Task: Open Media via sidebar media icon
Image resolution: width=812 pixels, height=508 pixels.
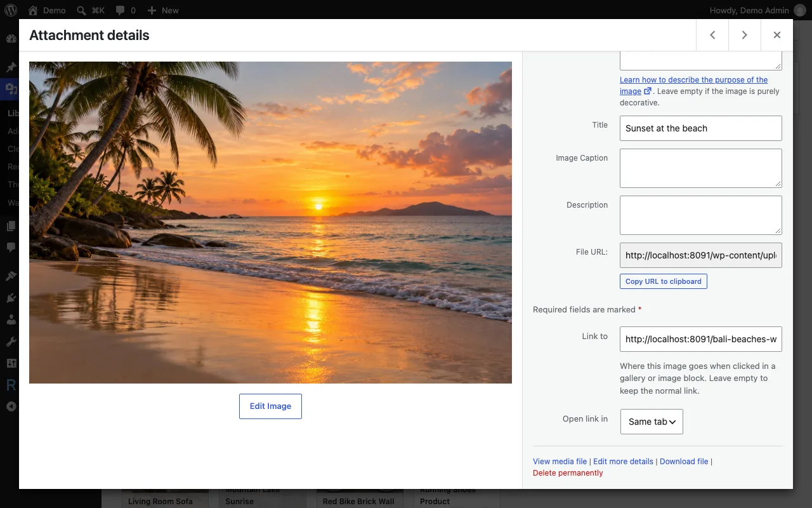Action: pos(10,89)
